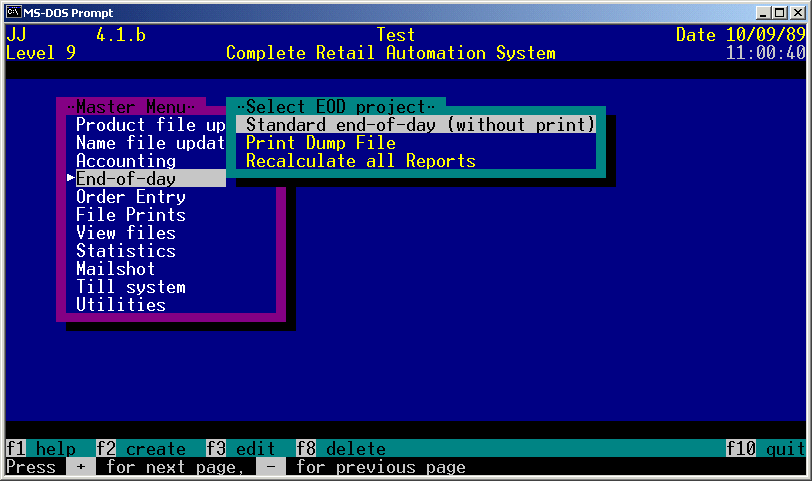This screenshot has height=481, width=812.
Task: Choose Statistics from Master Menu
Action: 126,251
